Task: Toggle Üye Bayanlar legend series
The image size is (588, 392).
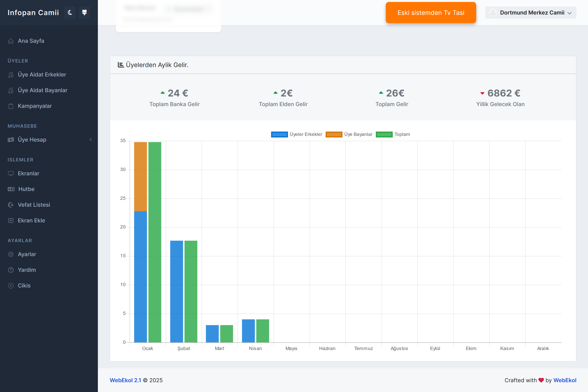Action: (x=349, y=135)
